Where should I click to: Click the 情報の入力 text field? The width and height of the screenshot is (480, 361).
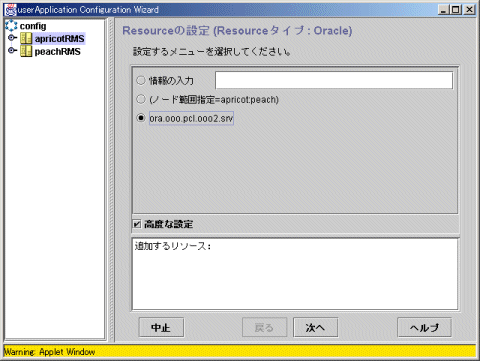(x=334, y=80)
